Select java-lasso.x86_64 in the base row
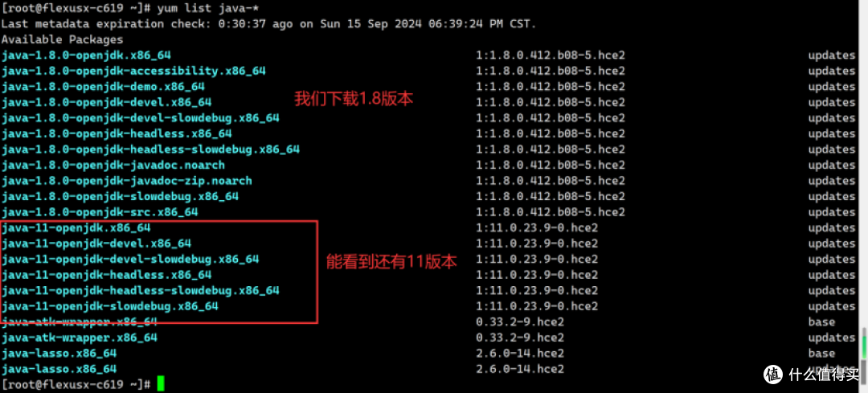 [59, 353]
